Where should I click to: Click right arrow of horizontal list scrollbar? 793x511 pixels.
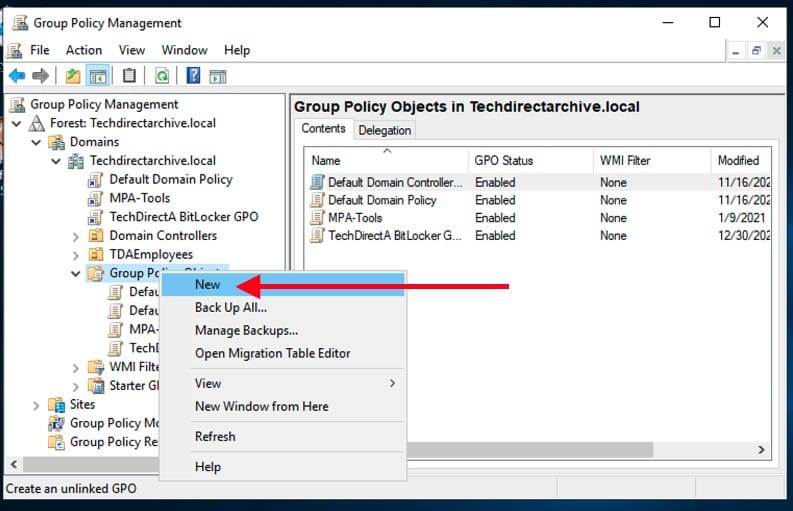(x=761, y=451)
